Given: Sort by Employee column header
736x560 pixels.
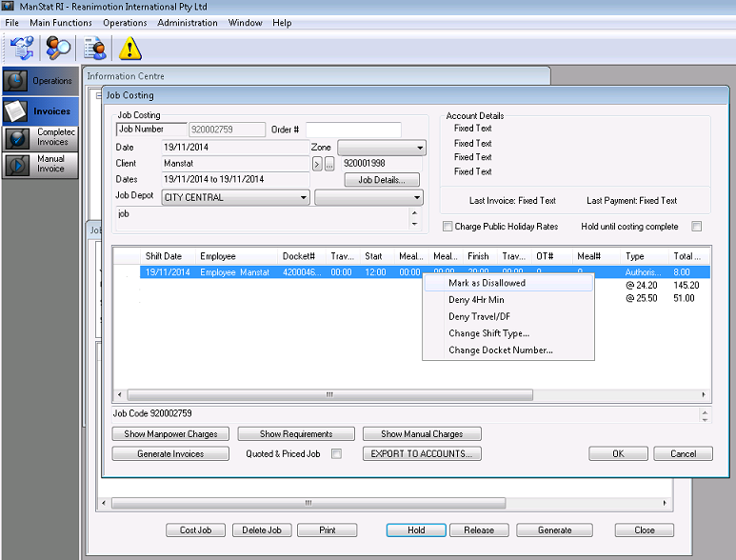Looking at the screenshot, I should tap(236, 256).
